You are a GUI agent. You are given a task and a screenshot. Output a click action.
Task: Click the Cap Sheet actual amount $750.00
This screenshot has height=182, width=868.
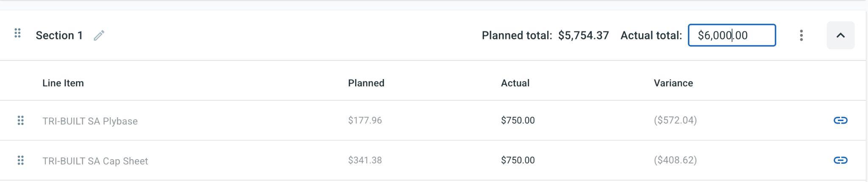coord(517,160)
